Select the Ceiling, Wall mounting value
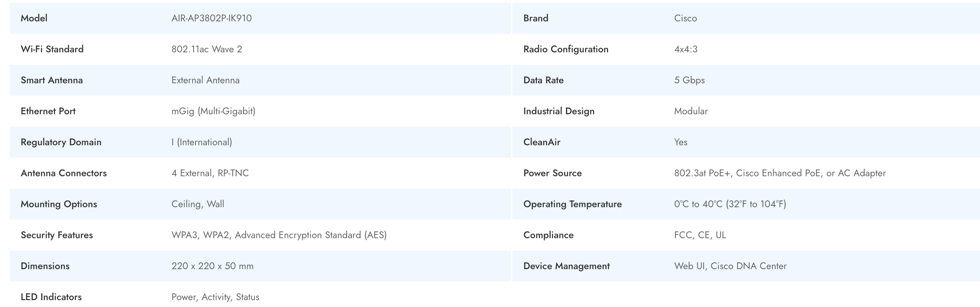Screen dimensions: 980x307 tap(197, 204)
